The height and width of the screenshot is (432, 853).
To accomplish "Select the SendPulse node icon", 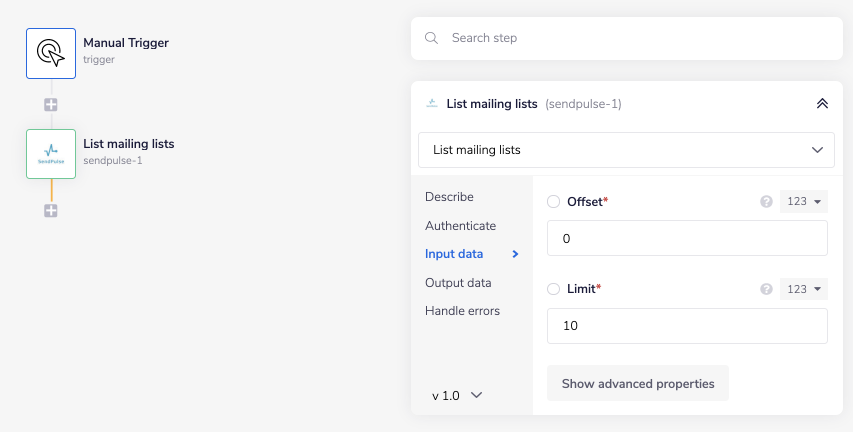I will 51,153.
